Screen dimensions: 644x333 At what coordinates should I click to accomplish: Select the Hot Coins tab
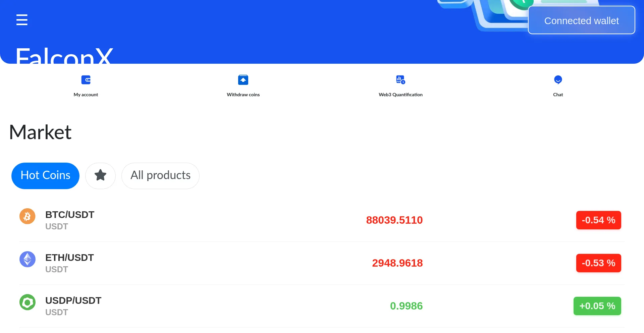point(45,175)
